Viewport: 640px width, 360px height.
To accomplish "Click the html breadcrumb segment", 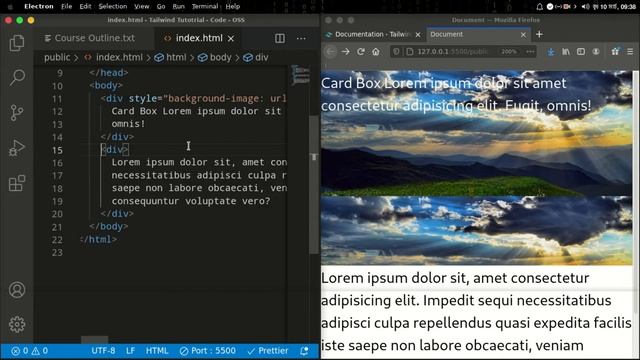I will [171, 58].
